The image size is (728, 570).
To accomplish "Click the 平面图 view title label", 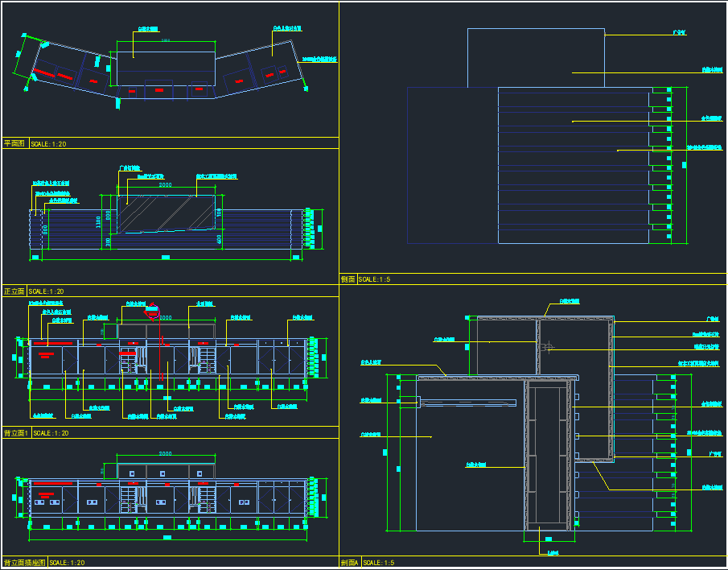I will (x=14, y=143).
